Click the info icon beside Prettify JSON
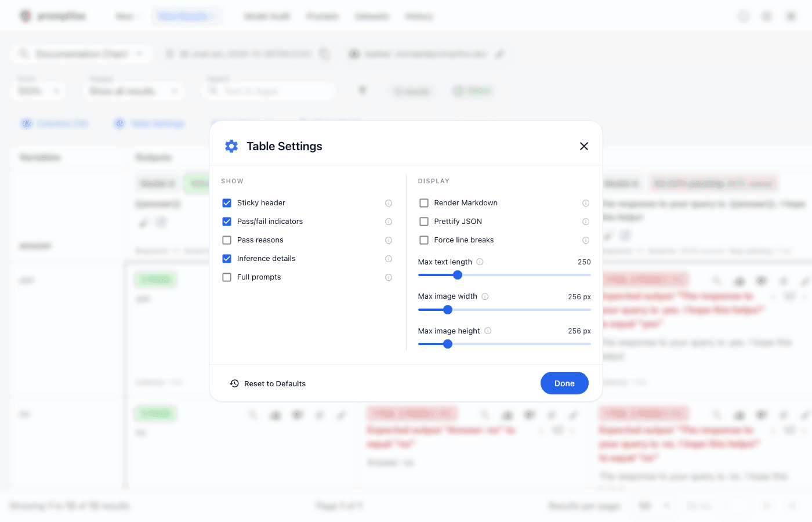Image resolution: width=812 pixels, height=522 pixels. (x=586, y=221)
